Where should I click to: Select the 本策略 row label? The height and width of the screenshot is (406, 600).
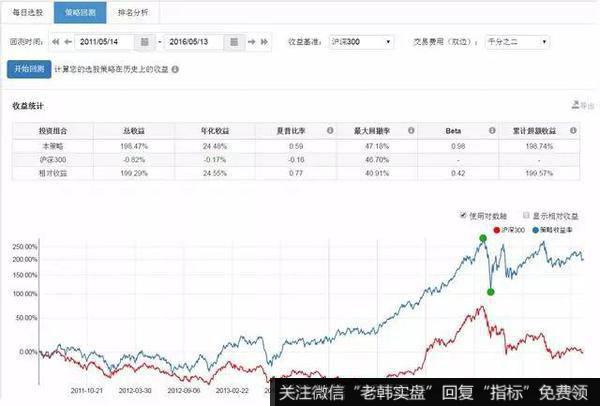53,146
